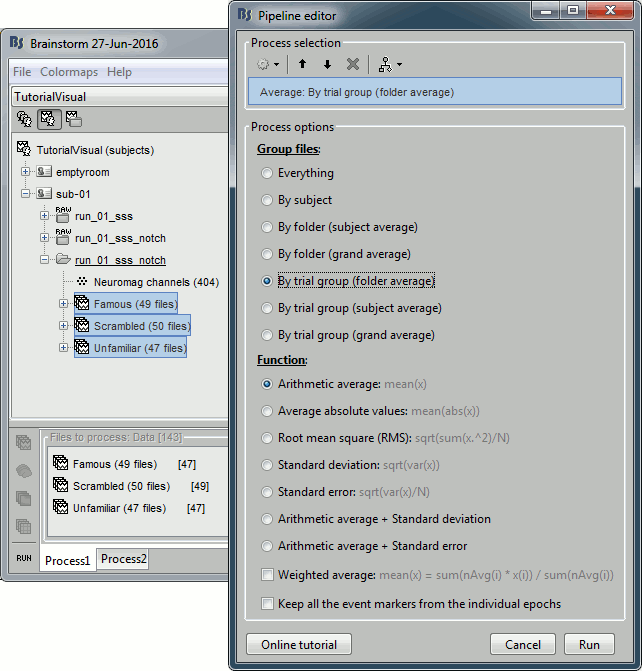
Task: Expand the emptyroom subject node
Action: (26, 172)
